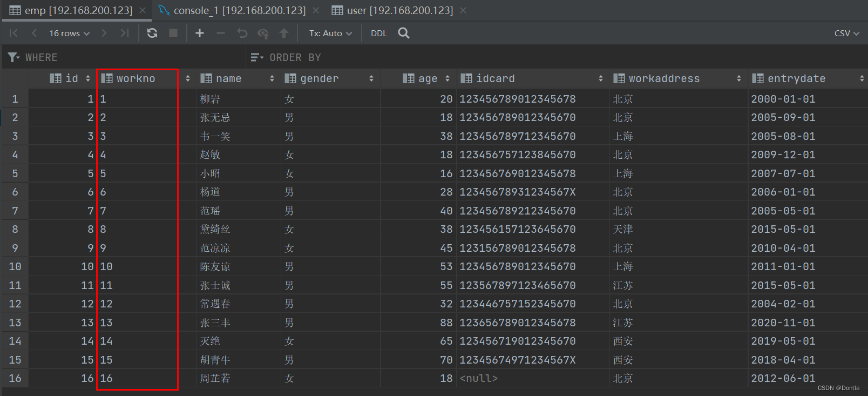
Task: Select the name cell 胡青牛
Action: [239, 360]
